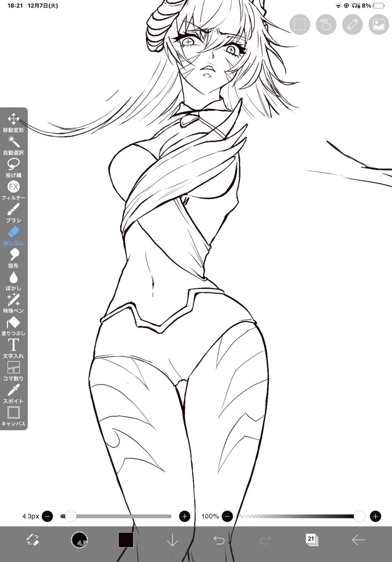Select the Special Pen tool (特殊ペン)
Image resolution: width=392 pixels, height=562 pixels.
tap(14, 303)
